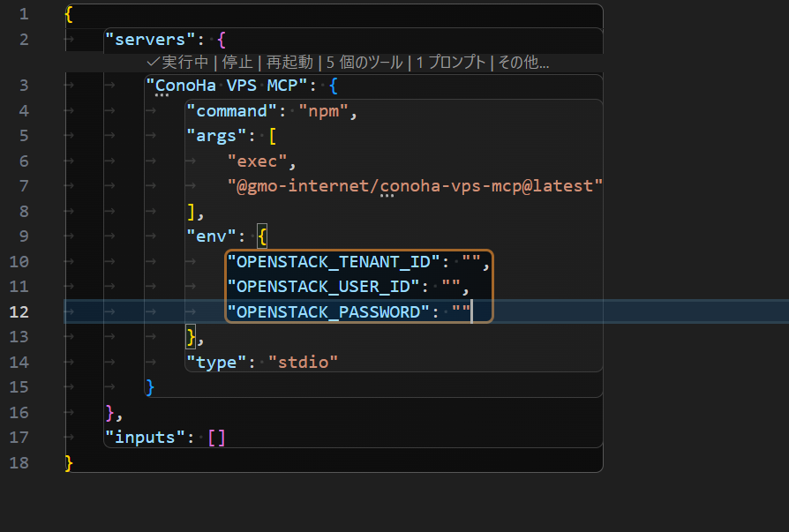Screen dimensions: 789x532
Task: Click line number 18 in gutter
Action: 19,462
